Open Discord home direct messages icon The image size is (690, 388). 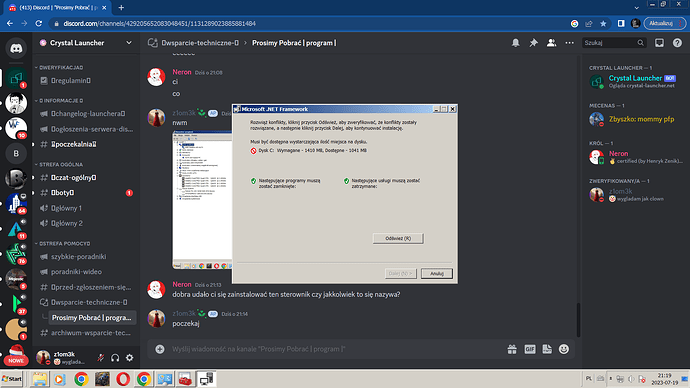click(x=16, y=48)
